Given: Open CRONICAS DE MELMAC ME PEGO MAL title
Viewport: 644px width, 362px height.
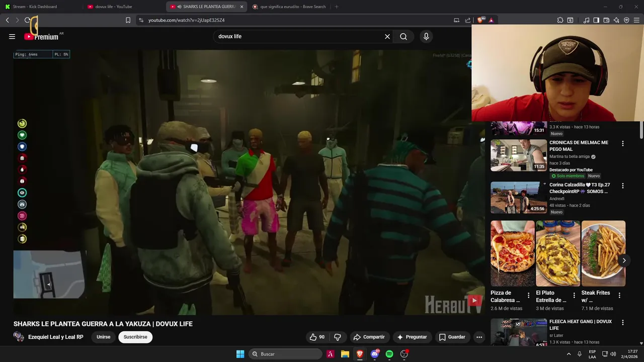Looking at the screenshot, I should [579, 146].
